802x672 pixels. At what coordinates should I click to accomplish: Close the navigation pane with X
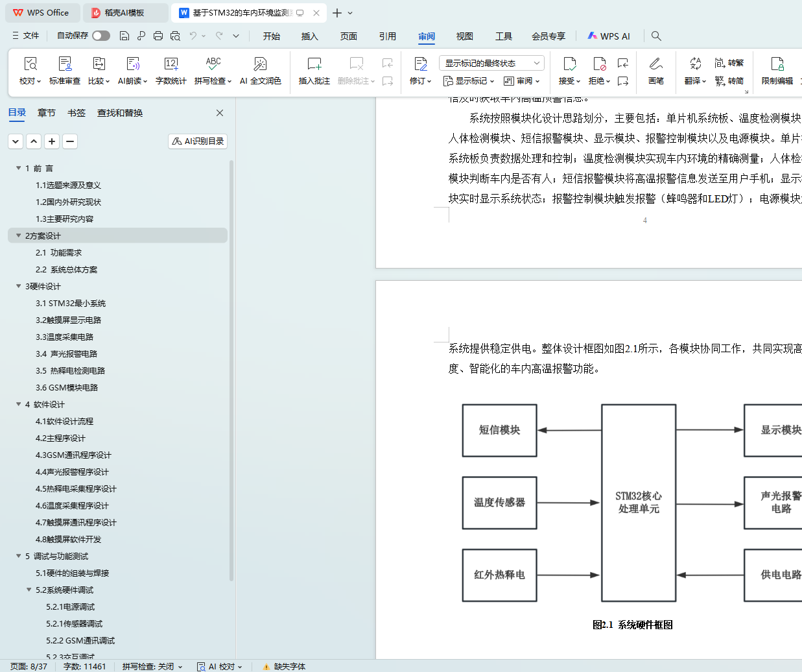[220, 113]
